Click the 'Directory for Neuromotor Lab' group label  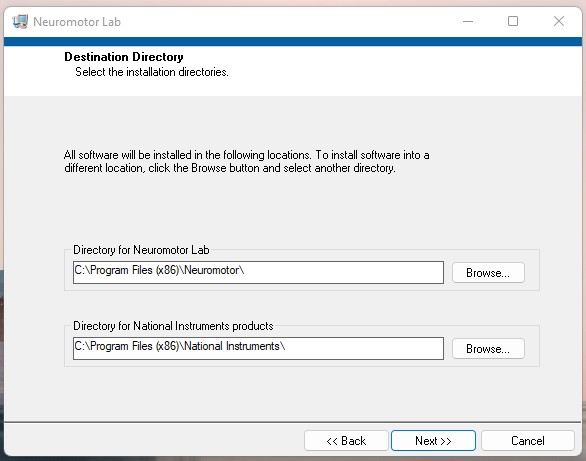tap(141, 250)
